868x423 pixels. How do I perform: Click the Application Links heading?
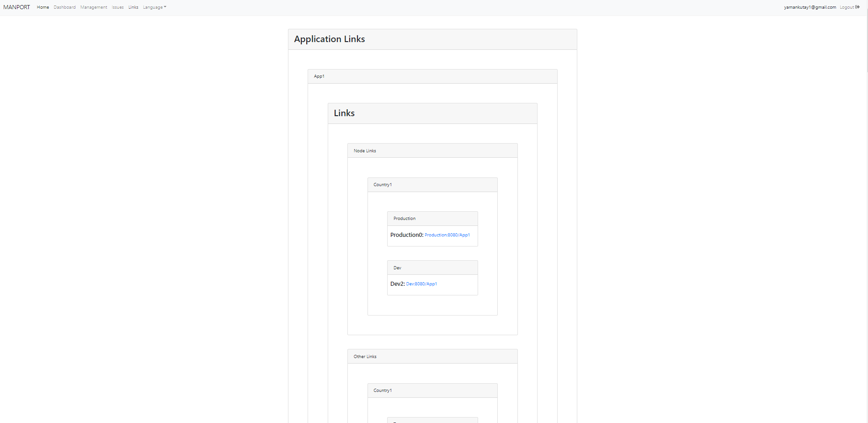tap(330, 39)
